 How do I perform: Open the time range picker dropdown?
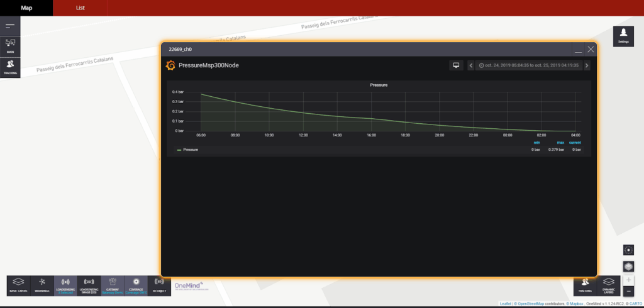click(x=528, y=65)
